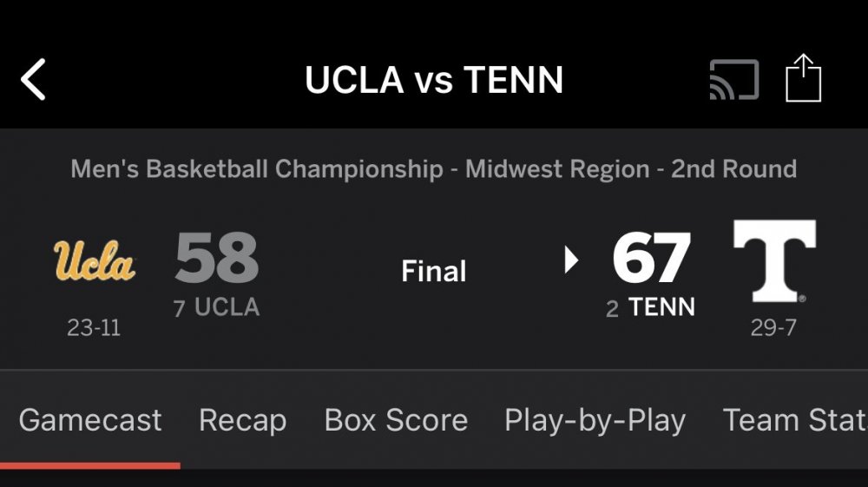Viewport: 868px width, 487px height.
Task: Switch to the Recap tab
Action: click(x=242, y=420)
